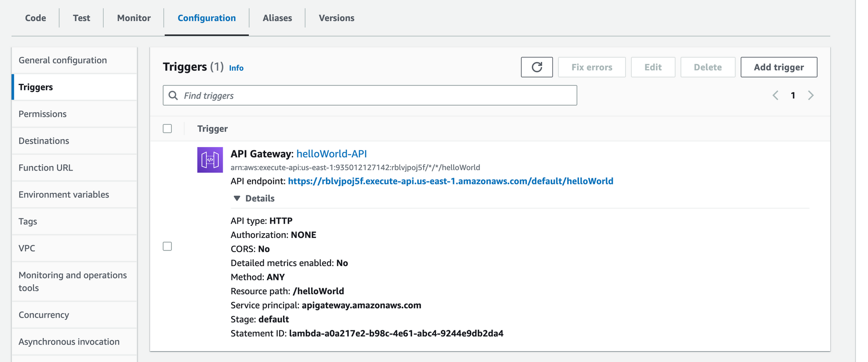Open Destinations in the sidebar
868x362 pixels.
(x=74, y=141)
